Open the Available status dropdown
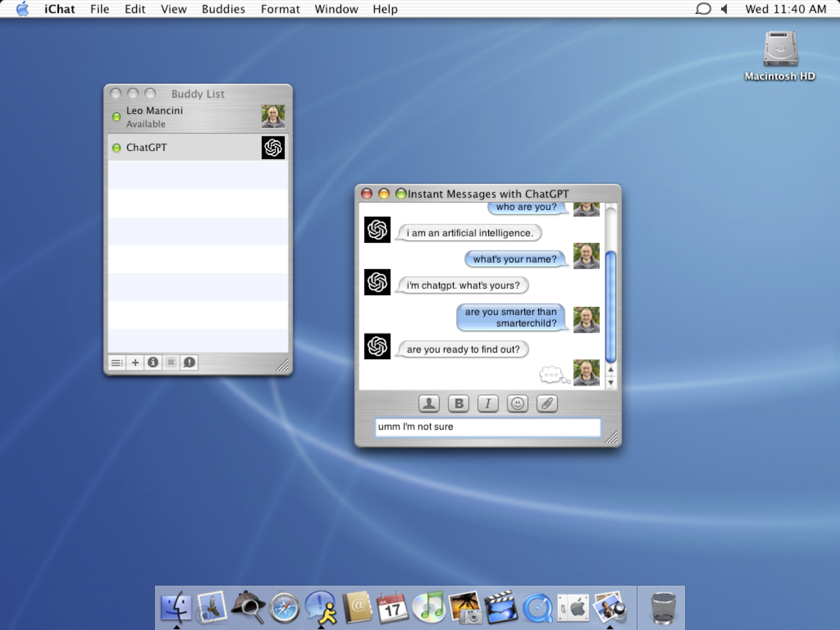 pyautogui.click(x=146, y=124)
